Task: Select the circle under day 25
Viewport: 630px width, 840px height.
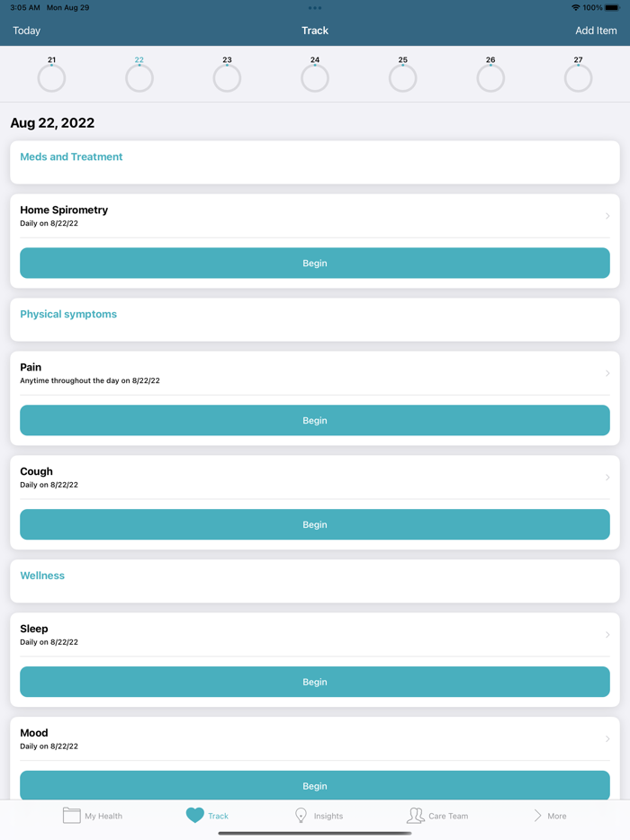Action: (402, 78)
